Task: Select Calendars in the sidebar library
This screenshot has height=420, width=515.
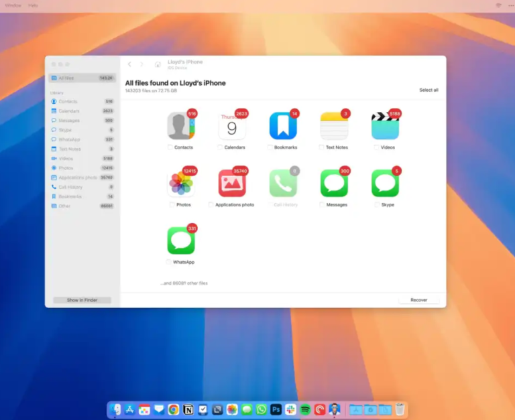Action: coord(82,111)
